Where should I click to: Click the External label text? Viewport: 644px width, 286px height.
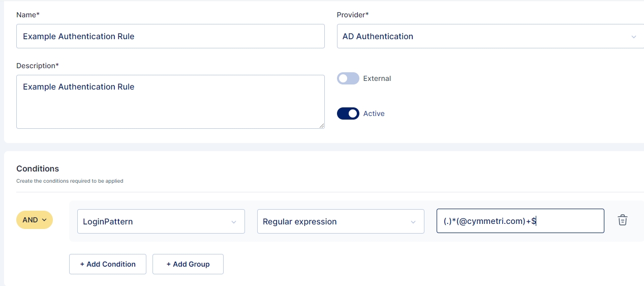(x=377, y=78)
